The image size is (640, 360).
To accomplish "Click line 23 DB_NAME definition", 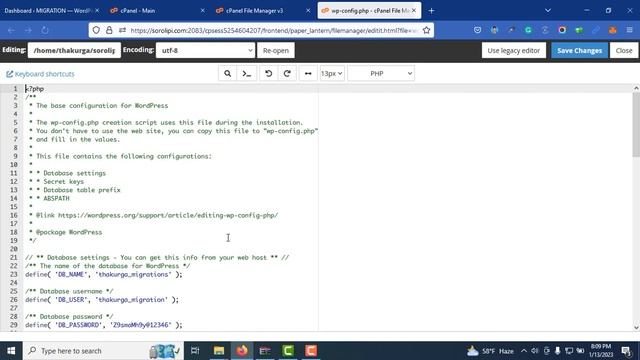I will click(104, 274).
